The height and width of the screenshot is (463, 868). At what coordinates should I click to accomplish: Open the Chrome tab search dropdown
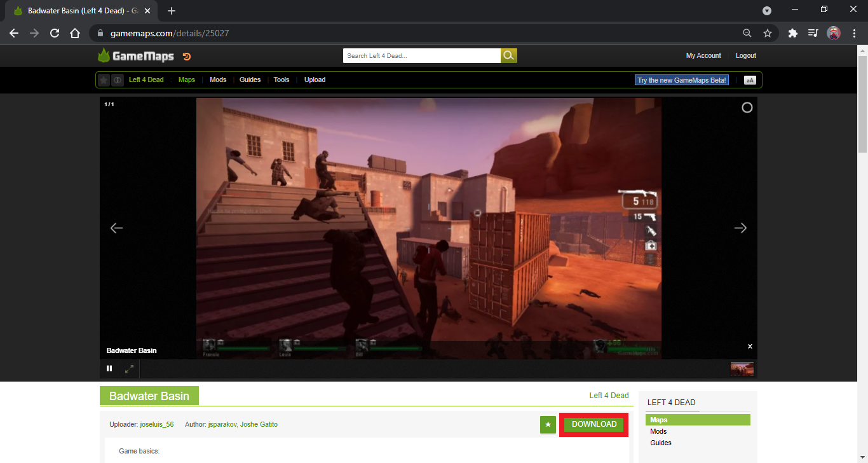[x=767, y=10]
